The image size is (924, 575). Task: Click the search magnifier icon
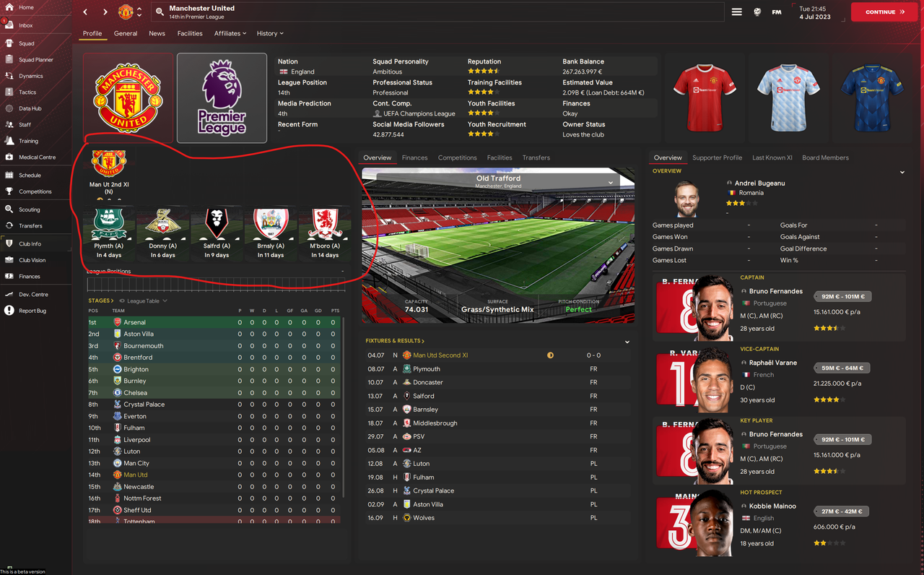pos(160,12)
